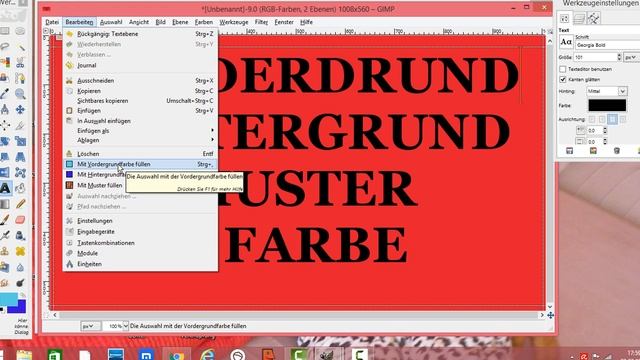
Task: Toggle 'Texteditor benutzen' checkbox
Action: tap(563, 69)
